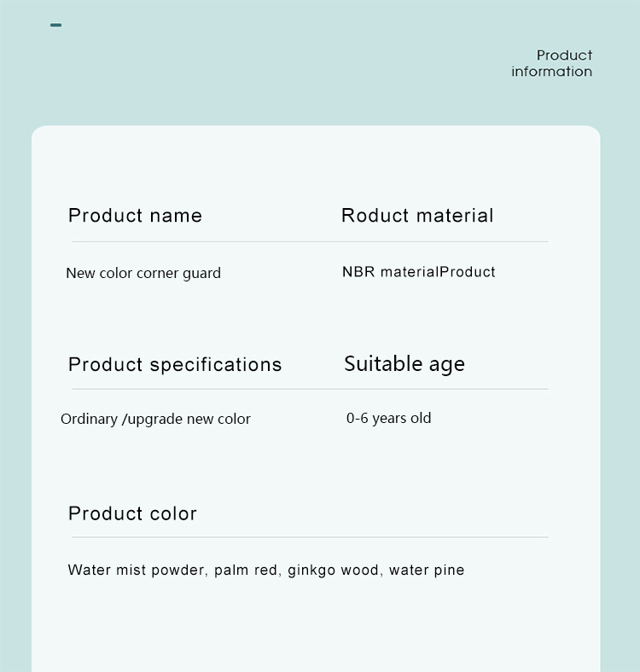Select the Product color heading

point(132,513)
